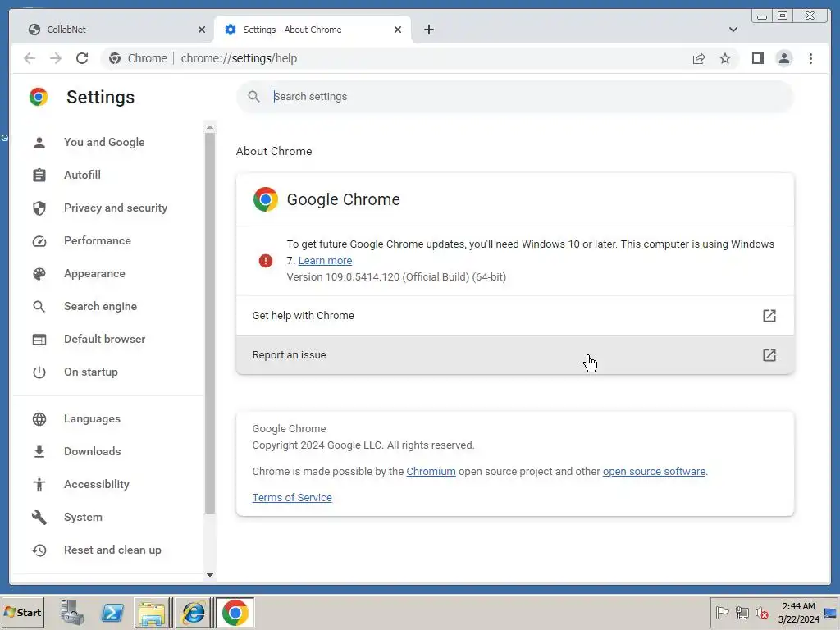Open Autofill settings
The height and width of the screenshot is (630, 840).
point(83,175)
